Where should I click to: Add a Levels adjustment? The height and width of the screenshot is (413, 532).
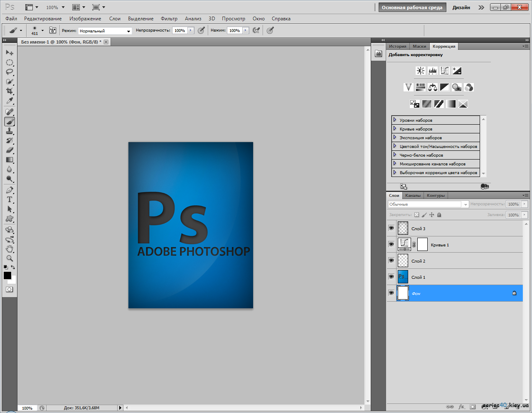click(x=433, y=71)
